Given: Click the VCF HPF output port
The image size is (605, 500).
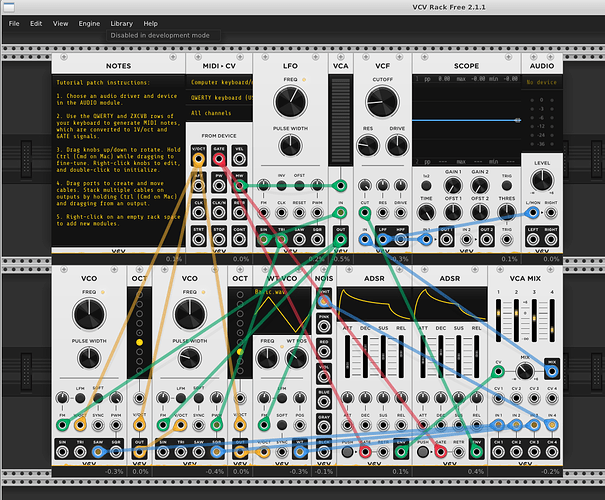Looking at the screenshot, I should coord(401,239).
